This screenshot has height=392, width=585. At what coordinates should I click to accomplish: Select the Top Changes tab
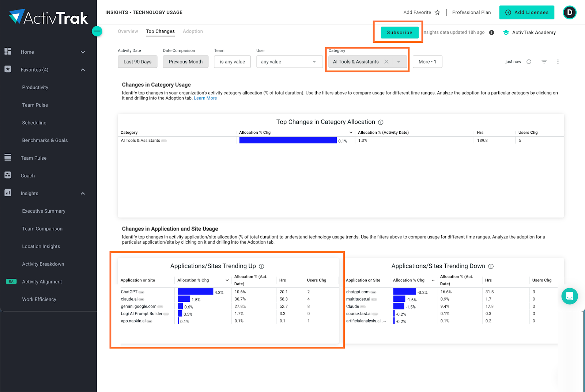[161, 31]
